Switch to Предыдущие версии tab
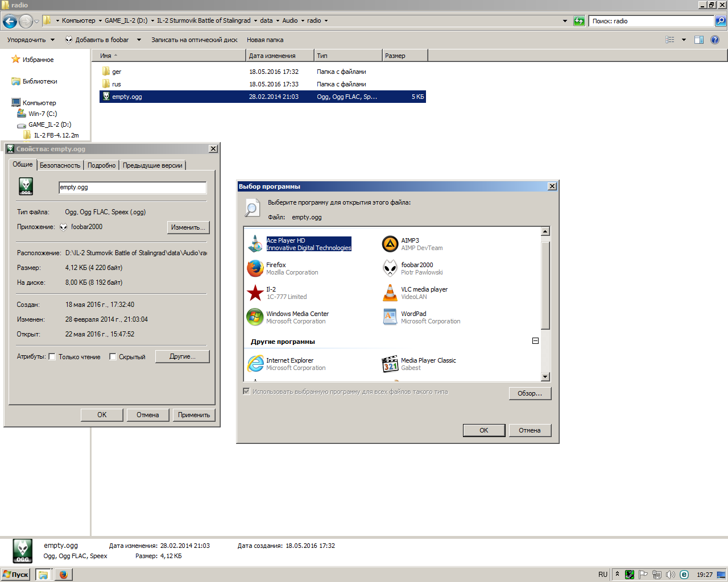The width and height of the screenshot is (728, 582). coord(152,165)
